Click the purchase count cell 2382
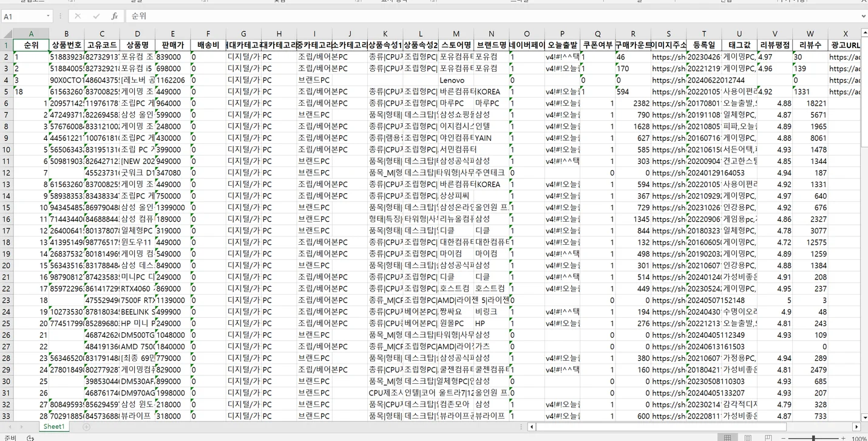Screen dimensions: 868x441 (633, 103)
